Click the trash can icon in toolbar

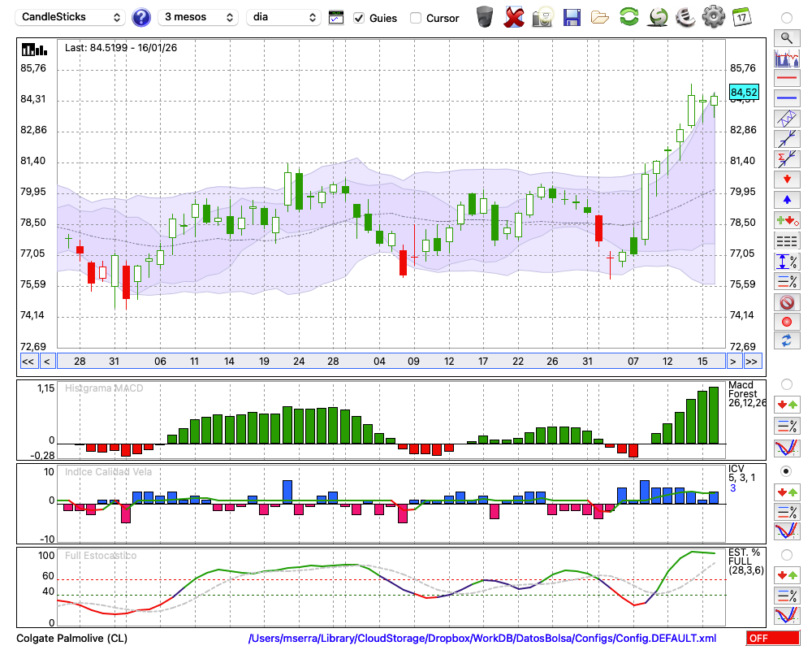tap(485, 16)
